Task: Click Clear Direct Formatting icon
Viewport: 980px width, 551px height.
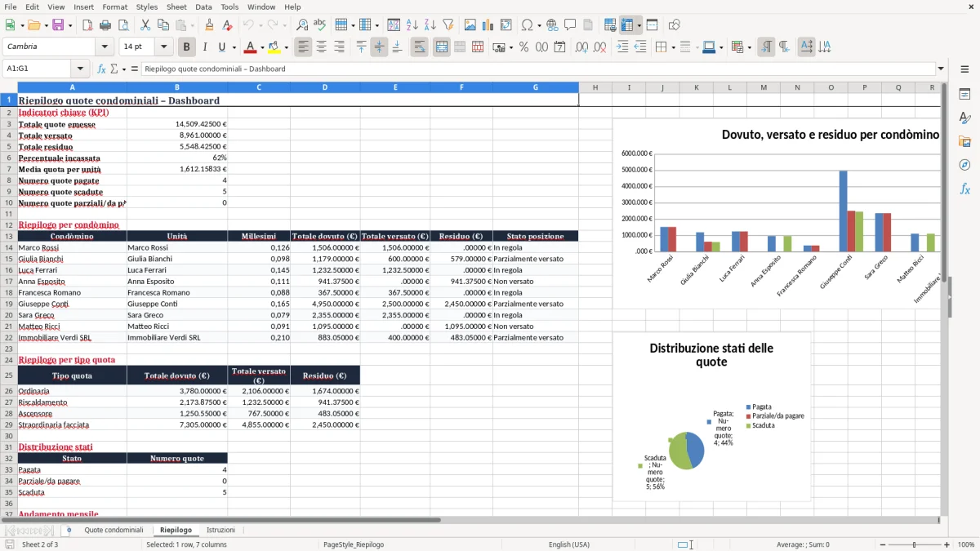Action: (x=228, y=25)
